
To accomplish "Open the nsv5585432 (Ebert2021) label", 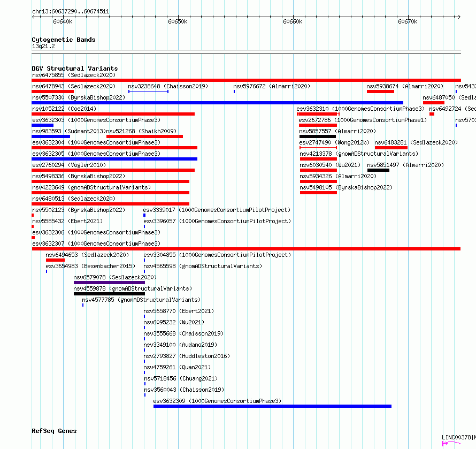I will coord(67,221).
